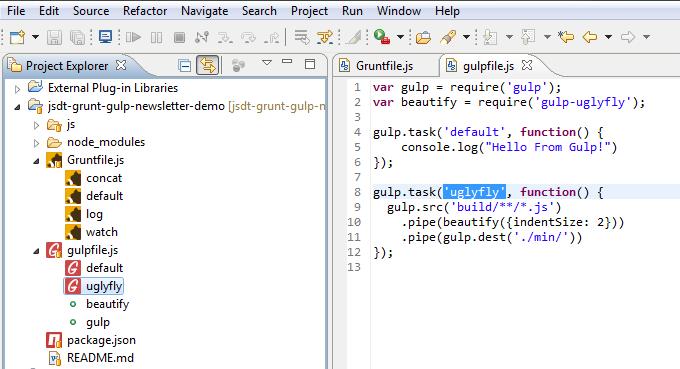
Task: Minimize the Project Explorer panel
Action: [x=287, y=62]
